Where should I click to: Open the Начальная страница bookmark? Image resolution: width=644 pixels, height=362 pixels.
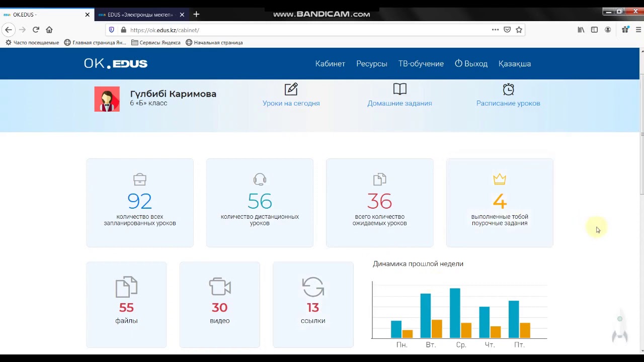click(214, 43)
